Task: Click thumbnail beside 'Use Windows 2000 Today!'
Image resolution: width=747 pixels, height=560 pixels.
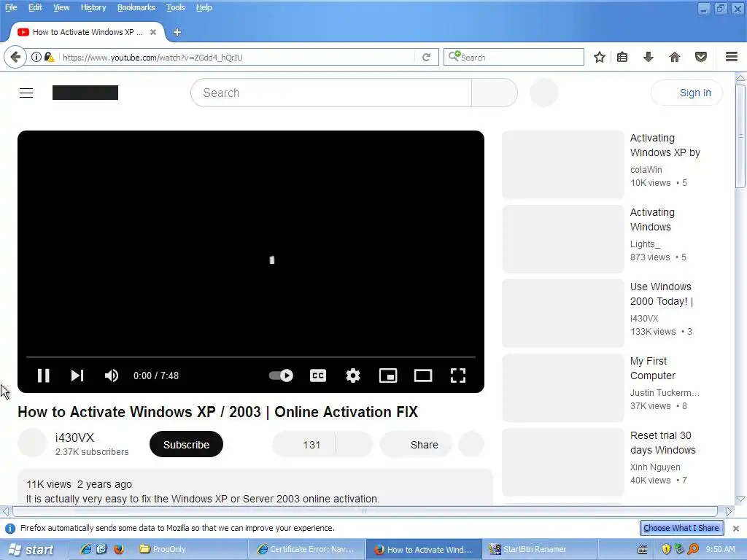Action: coord(563,314)
